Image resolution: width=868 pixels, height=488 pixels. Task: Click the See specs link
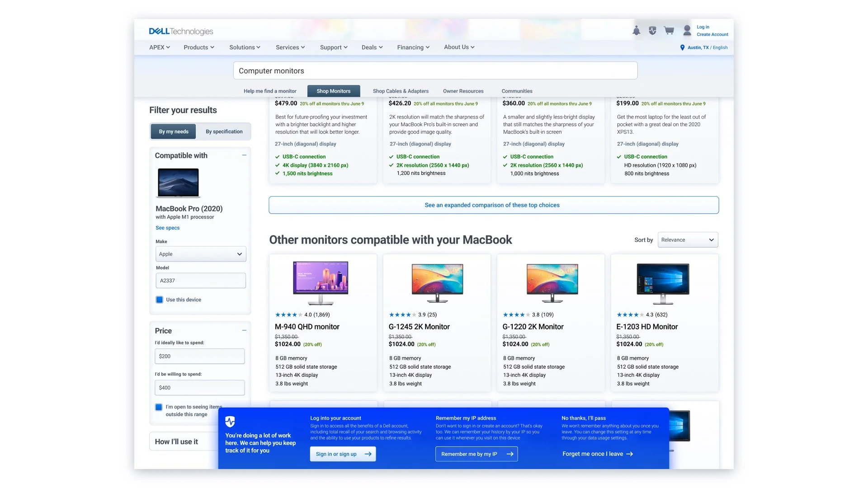click(167, 228)
